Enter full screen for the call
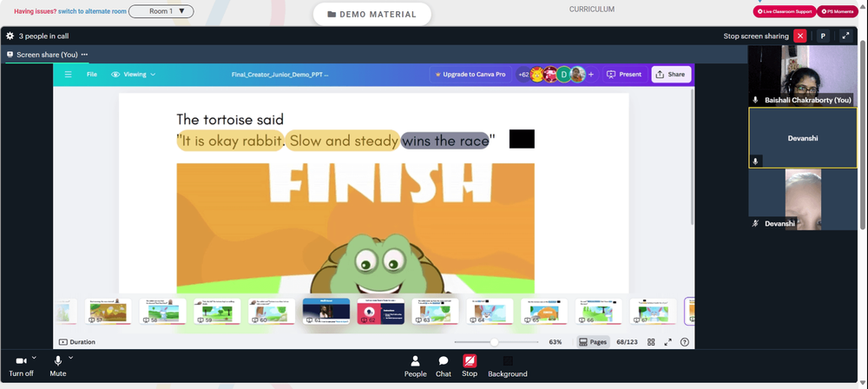Viewport: 868px width, 389px height. [845, 36]
